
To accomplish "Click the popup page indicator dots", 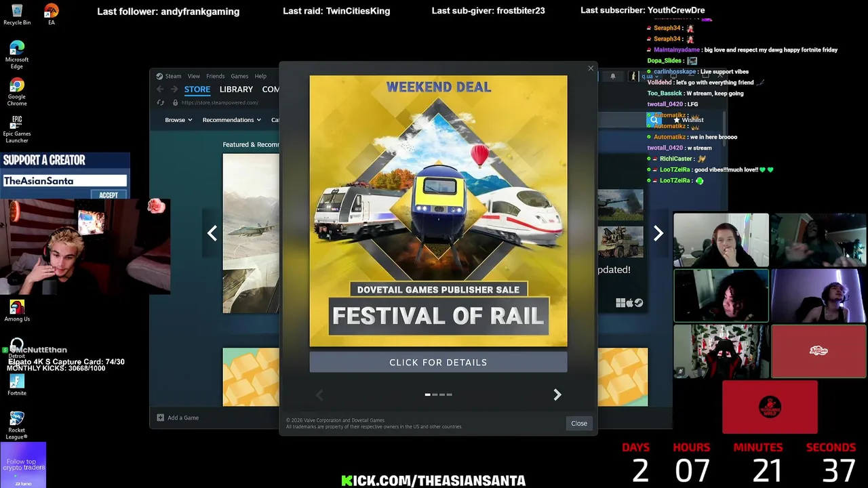I will (x=438, y=394).
